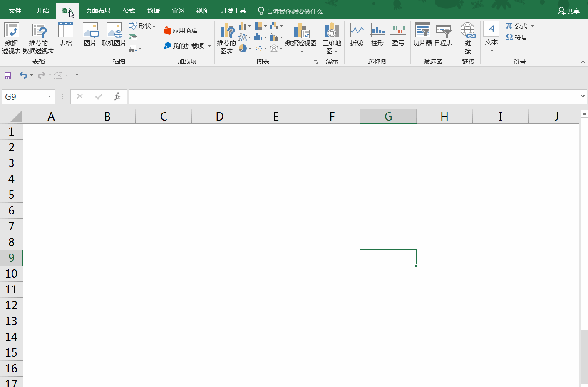The height and width of the screenshot is (387, 588).
Task: Insert Online Pictures (联机图片)
Action: point(114,35)
